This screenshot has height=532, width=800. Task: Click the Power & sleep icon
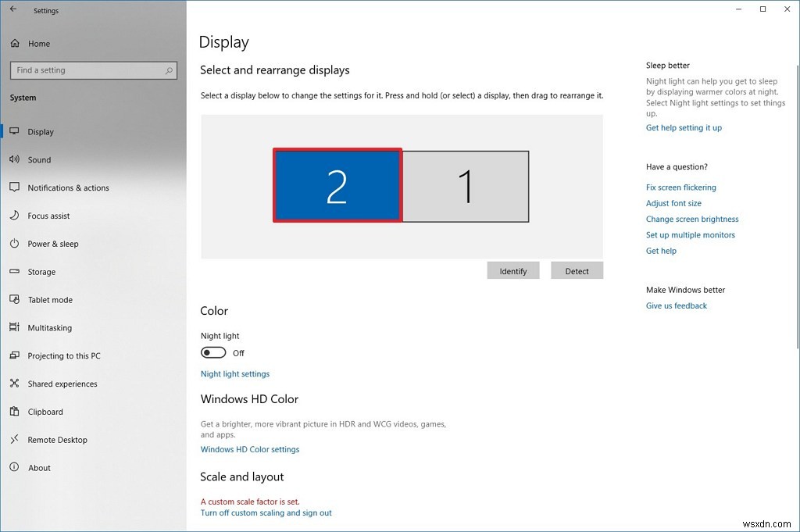coord(14,243)
